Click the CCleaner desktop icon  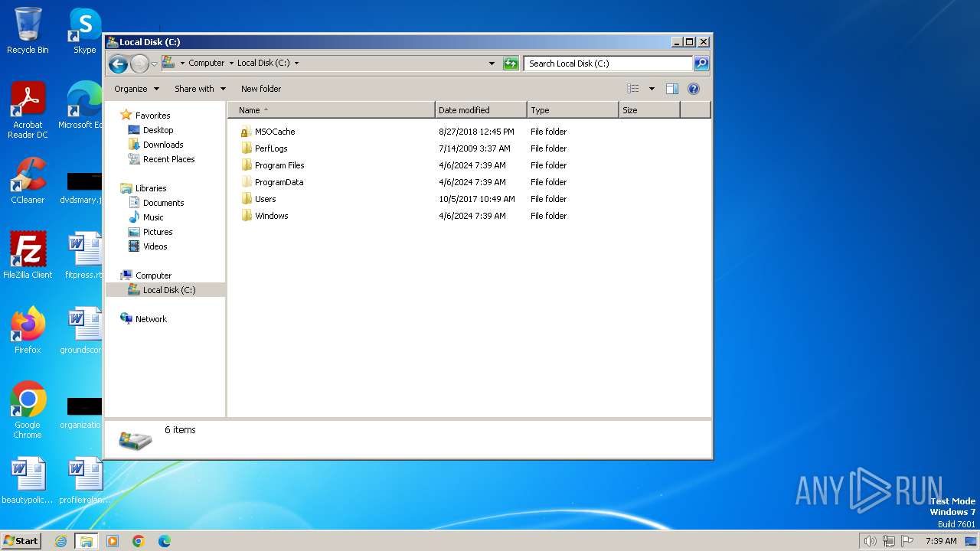pos(28,181)
